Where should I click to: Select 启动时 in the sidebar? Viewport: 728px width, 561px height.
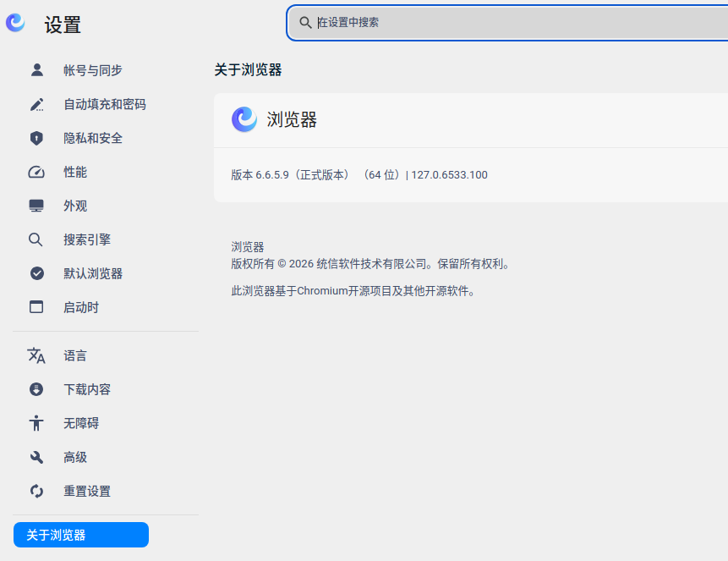pos(81,307)
